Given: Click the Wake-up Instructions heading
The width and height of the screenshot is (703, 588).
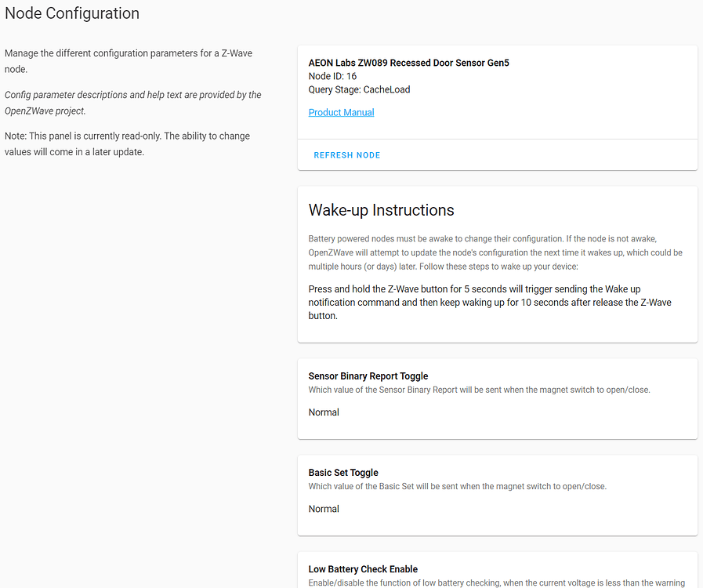Looking at the screenshot, I should coord(381,210).
